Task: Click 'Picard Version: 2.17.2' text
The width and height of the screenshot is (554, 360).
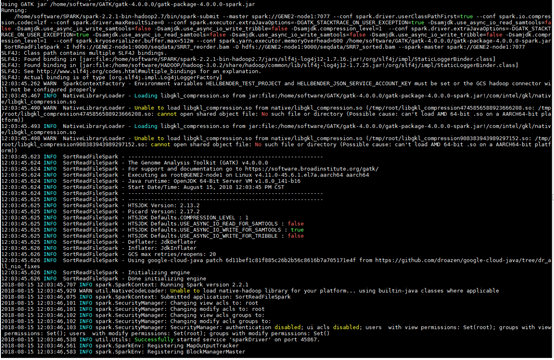Action: (x=164, y=211)
